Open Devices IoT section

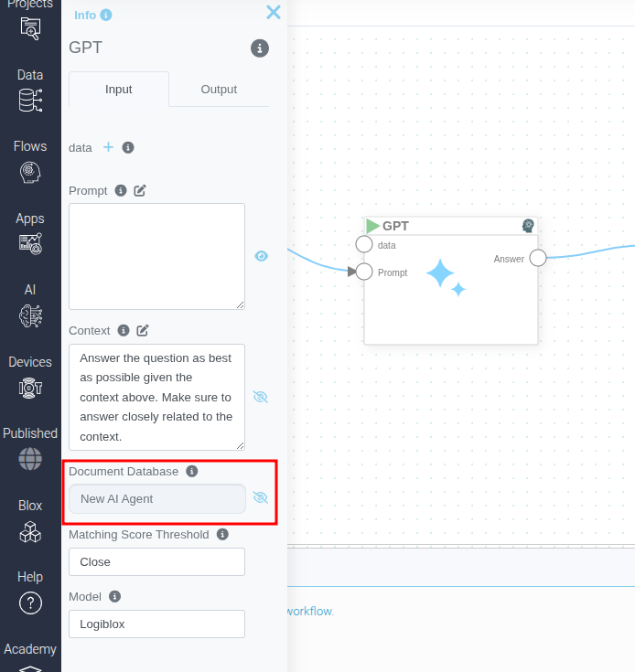[30, 378]
